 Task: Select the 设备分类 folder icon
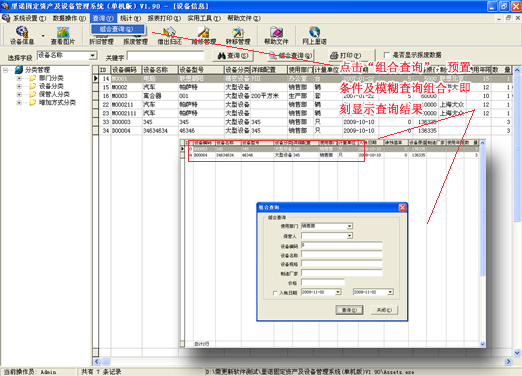pyautogui.click(x=32, y=86)
